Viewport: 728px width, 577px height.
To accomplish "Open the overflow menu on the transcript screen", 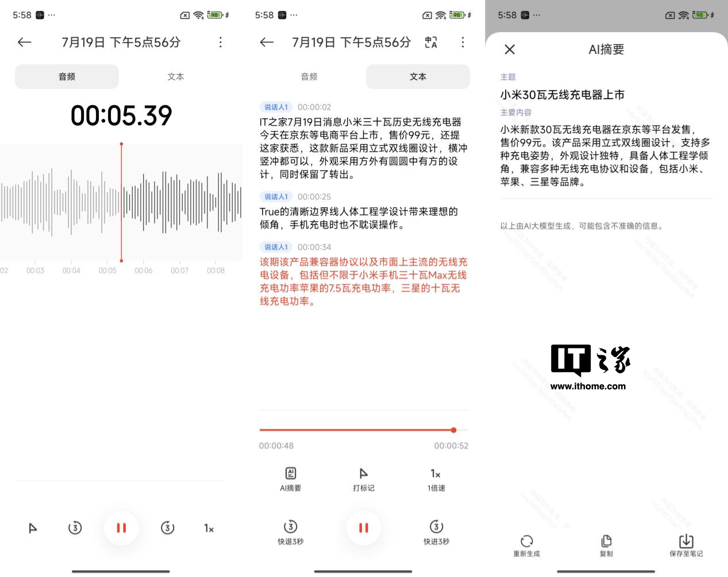I will pos(463,42).
